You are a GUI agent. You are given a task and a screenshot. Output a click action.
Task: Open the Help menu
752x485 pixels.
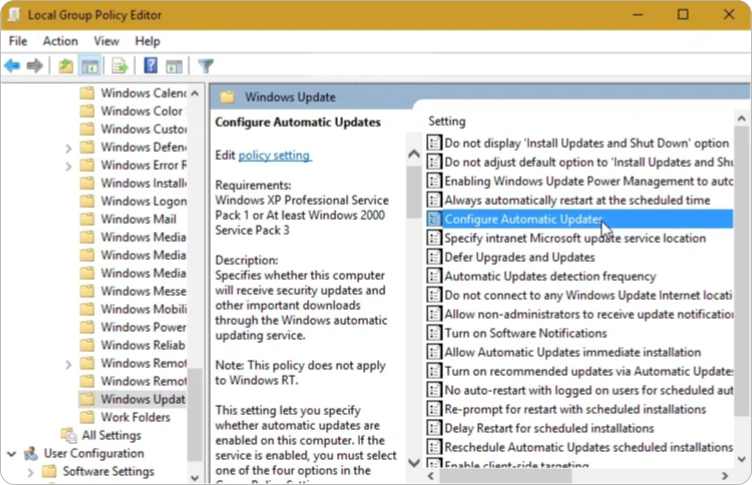[x=147, y=41]
